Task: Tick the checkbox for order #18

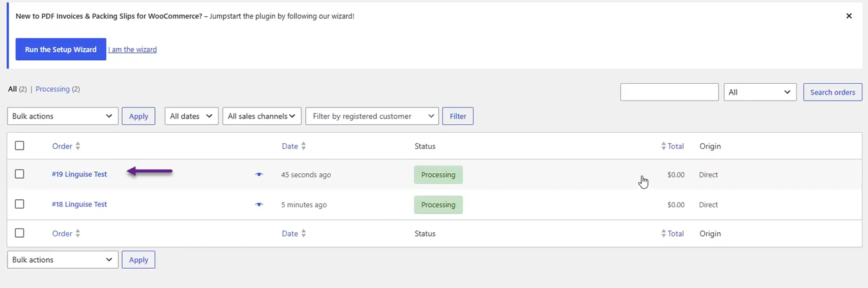Action: (x=19, y=204)
